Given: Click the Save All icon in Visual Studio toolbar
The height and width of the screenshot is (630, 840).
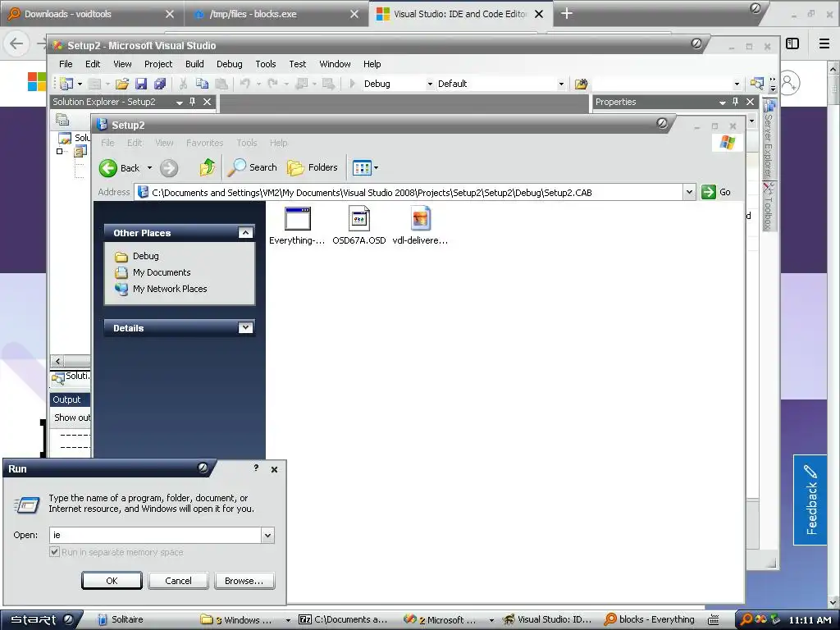Looking at the screenshot, I should coord(160,84).
